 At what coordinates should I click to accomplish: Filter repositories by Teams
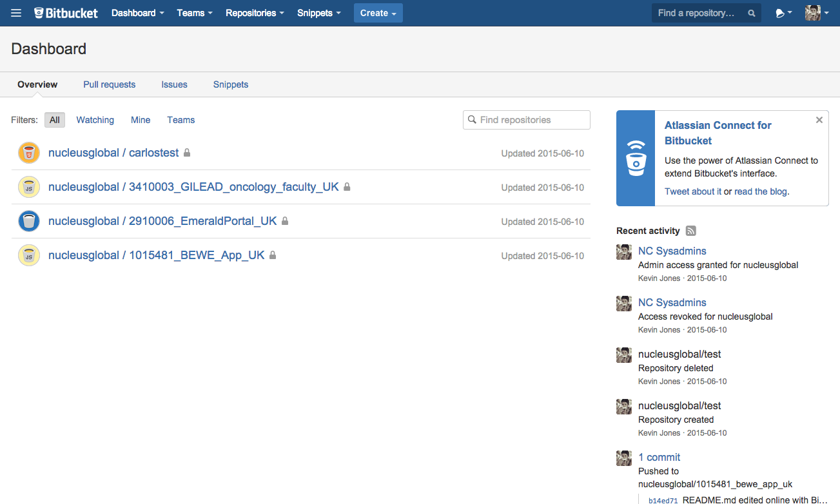(x=181, y=120)
